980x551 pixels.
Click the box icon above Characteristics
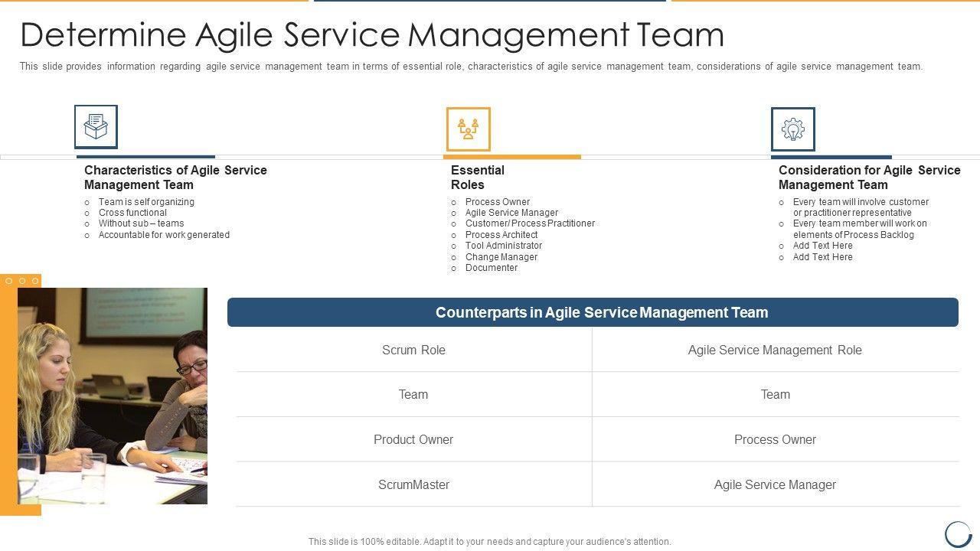pos(96,127)
